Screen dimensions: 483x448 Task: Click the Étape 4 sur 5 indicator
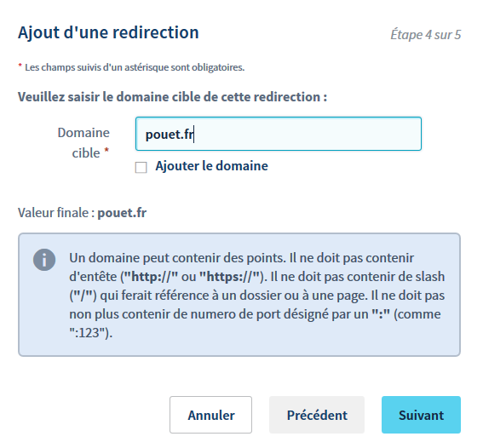pos(426,34)
